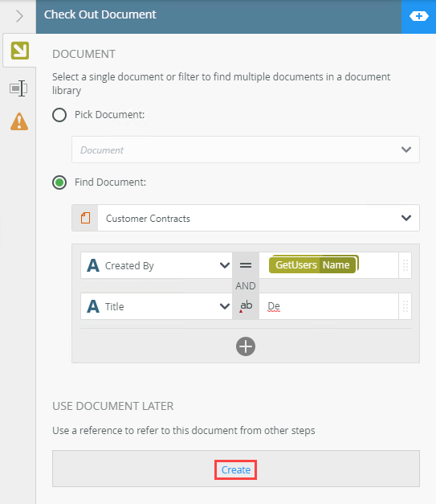Open the Properties tab icon
This screenshot has width=436, height=504.
pyautogui.click(x=18, y=88)
